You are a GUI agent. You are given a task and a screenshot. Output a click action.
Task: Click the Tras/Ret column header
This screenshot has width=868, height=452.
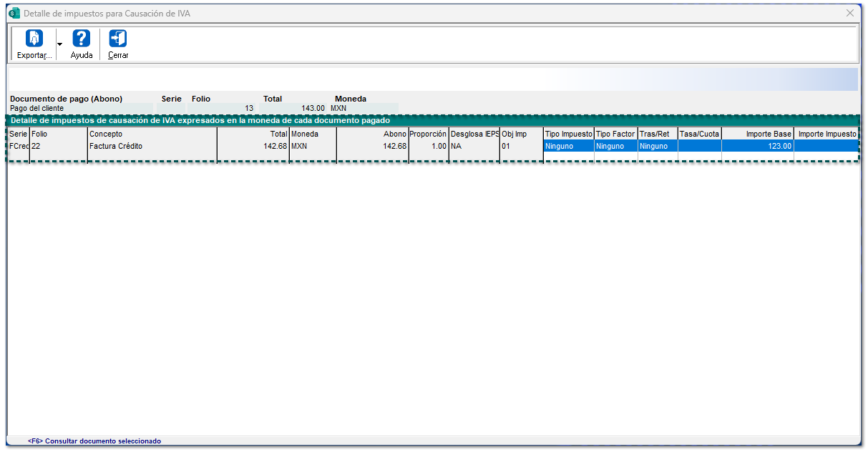click(657, 134)
